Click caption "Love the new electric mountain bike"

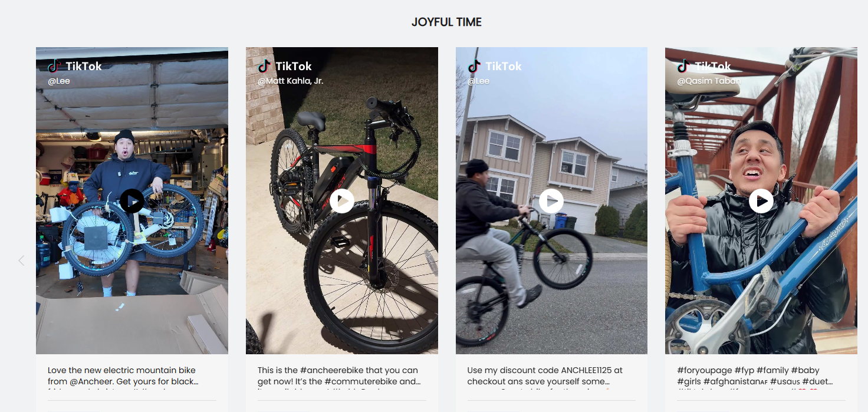pos(121,370)
